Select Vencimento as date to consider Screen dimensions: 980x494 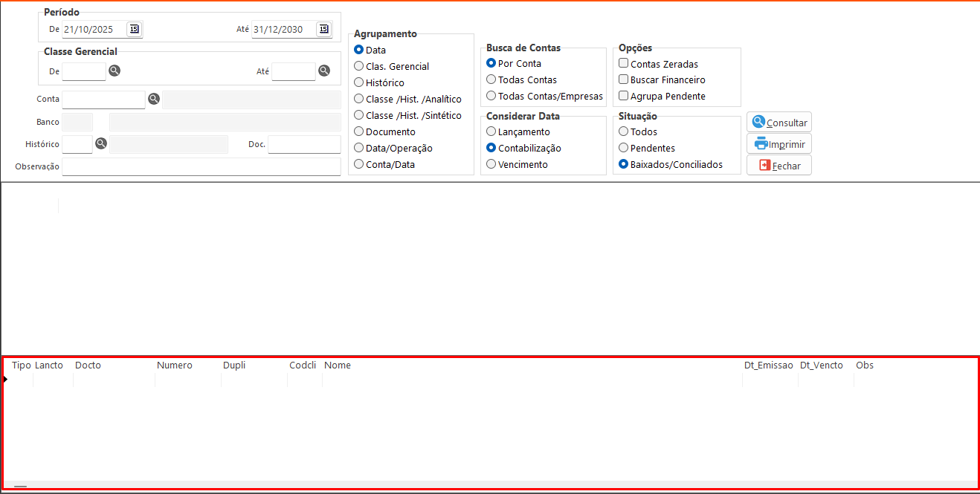coord(491,164)
